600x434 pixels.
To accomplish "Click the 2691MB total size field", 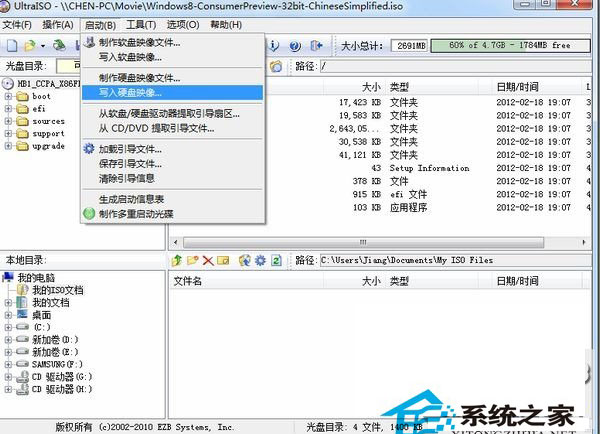I will pos(410,46).
